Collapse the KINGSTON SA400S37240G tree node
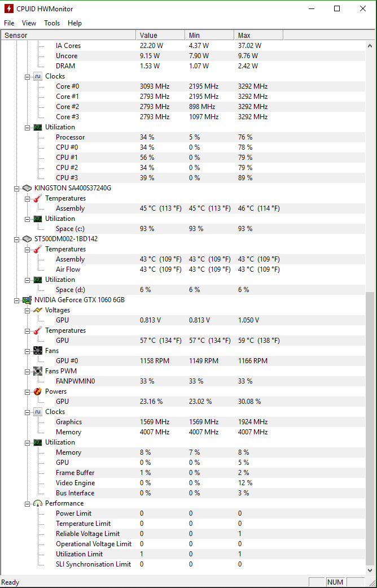 [16, 188]
